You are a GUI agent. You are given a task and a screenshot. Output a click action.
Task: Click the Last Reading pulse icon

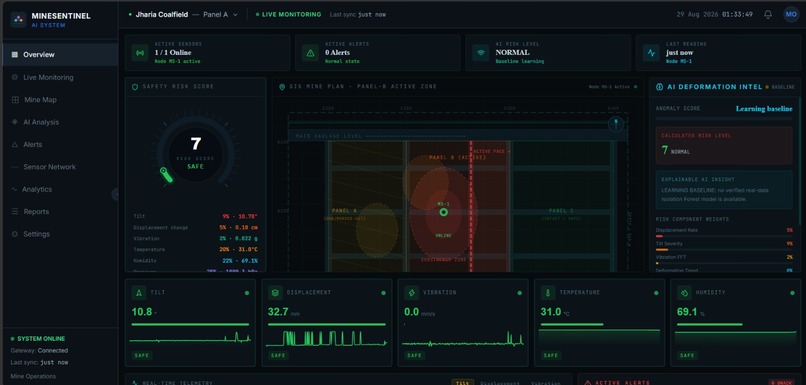click(651, 52)
